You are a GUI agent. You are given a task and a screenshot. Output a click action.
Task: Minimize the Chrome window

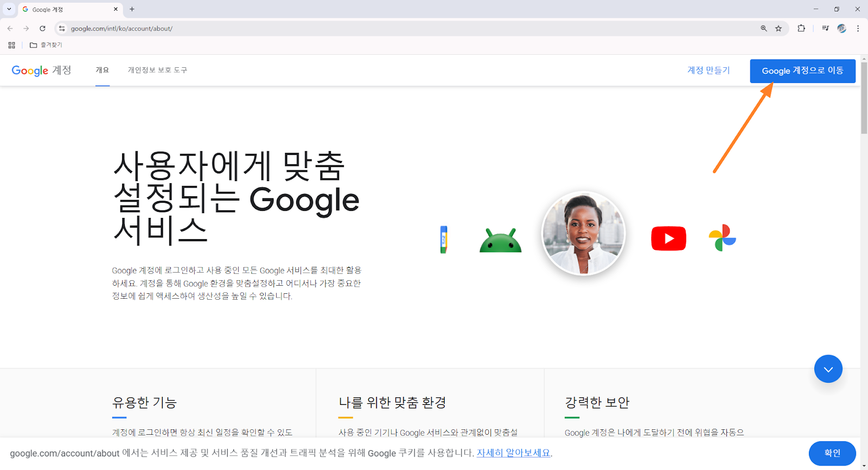point(816,9)
